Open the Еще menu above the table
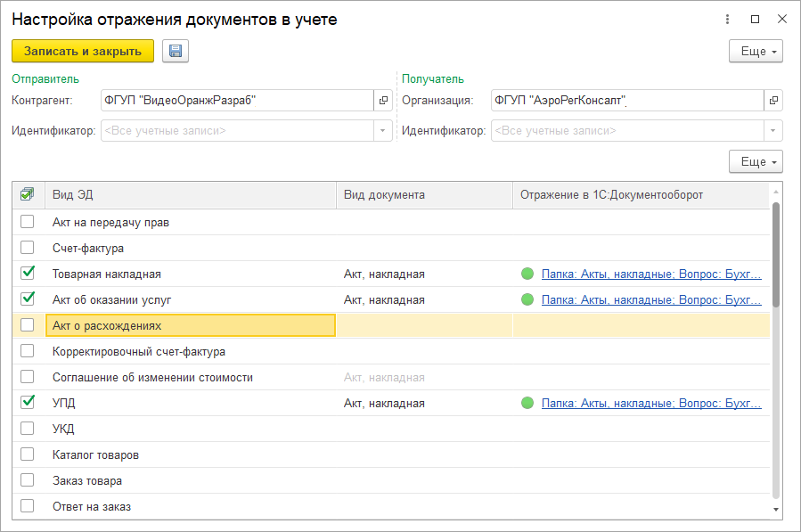Image resolution: width=801 pixels, height=532 pixels. 755,161
